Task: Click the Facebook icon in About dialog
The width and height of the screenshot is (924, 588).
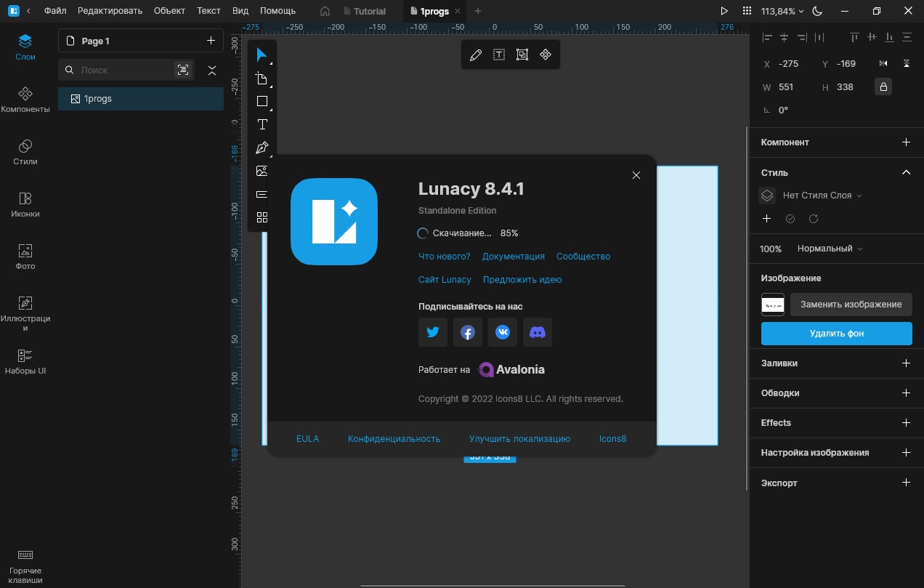Action: pos(468,332)
